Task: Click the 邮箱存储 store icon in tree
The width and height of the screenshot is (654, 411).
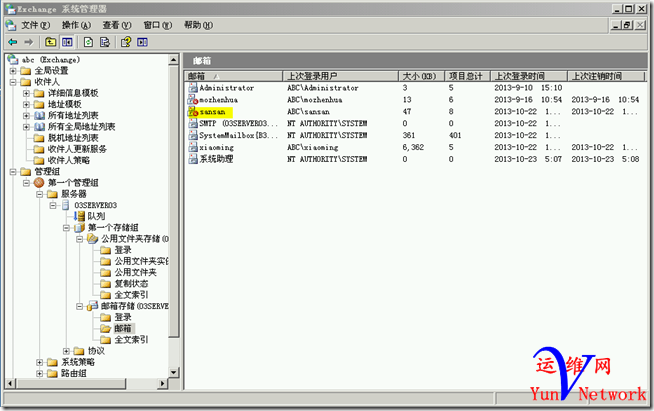Action: point(92,306)
